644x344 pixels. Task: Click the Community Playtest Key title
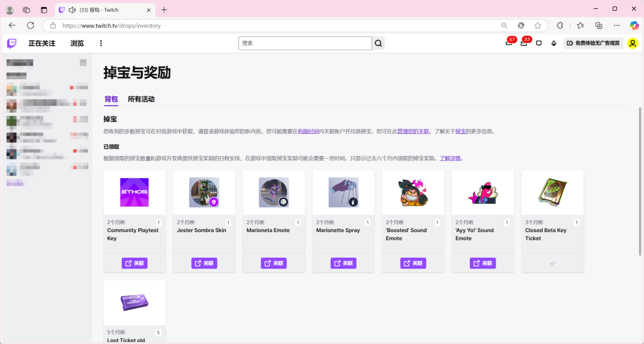pos(133,234)
